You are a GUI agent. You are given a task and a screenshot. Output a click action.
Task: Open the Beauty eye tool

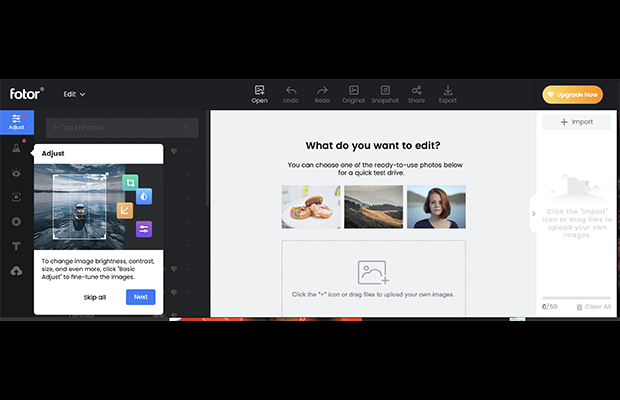[x=16, y=173]
